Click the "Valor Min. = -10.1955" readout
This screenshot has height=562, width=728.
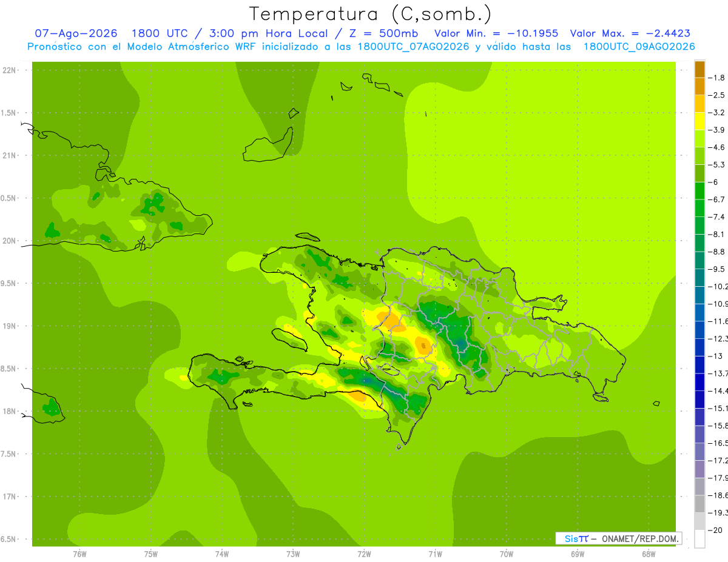point(497,34)
